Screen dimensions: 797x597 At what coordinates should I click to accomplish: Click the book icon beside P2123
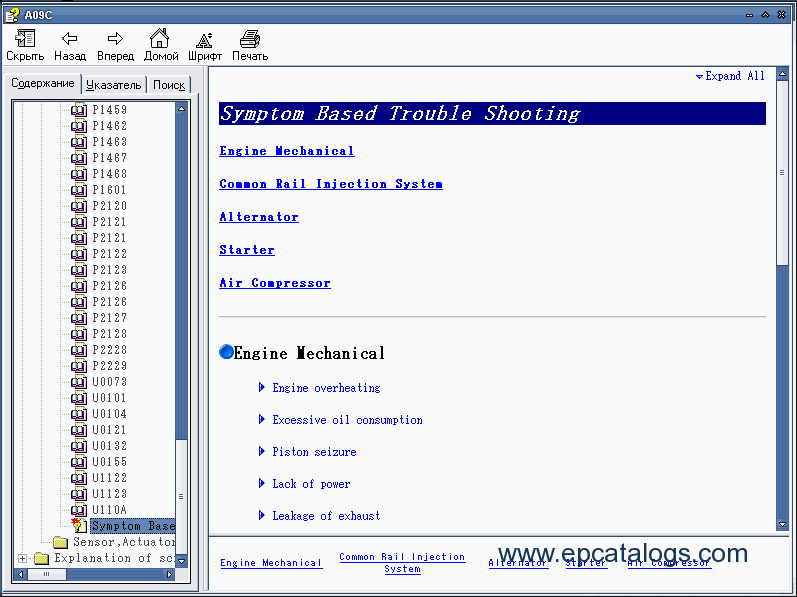79,270
